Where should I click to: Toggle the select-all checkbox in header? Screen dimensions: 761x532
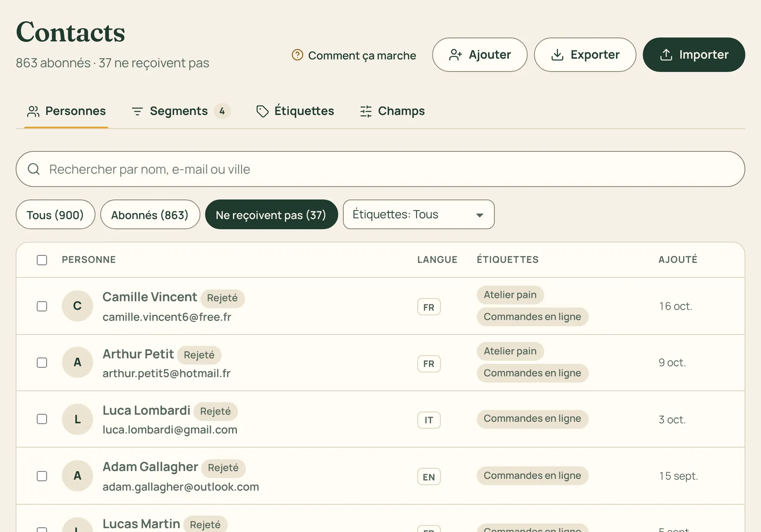tap(42, 260)
